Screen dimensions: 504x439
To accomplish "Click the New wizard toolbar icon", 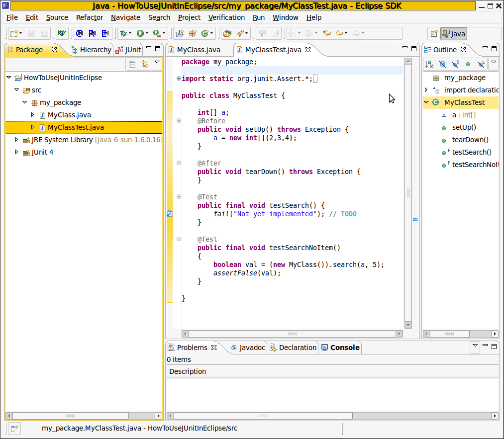I will (x=14, y=33).
